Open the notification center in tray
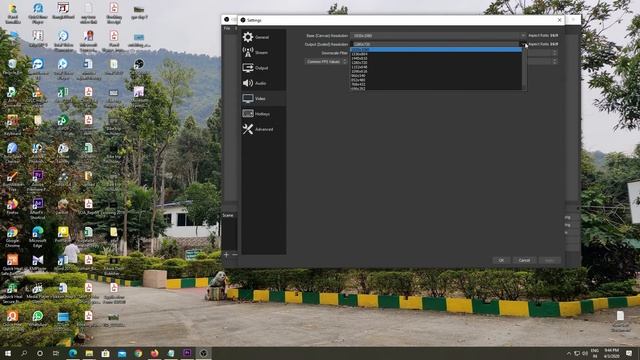The image size is (640, 360). (629, 353)
